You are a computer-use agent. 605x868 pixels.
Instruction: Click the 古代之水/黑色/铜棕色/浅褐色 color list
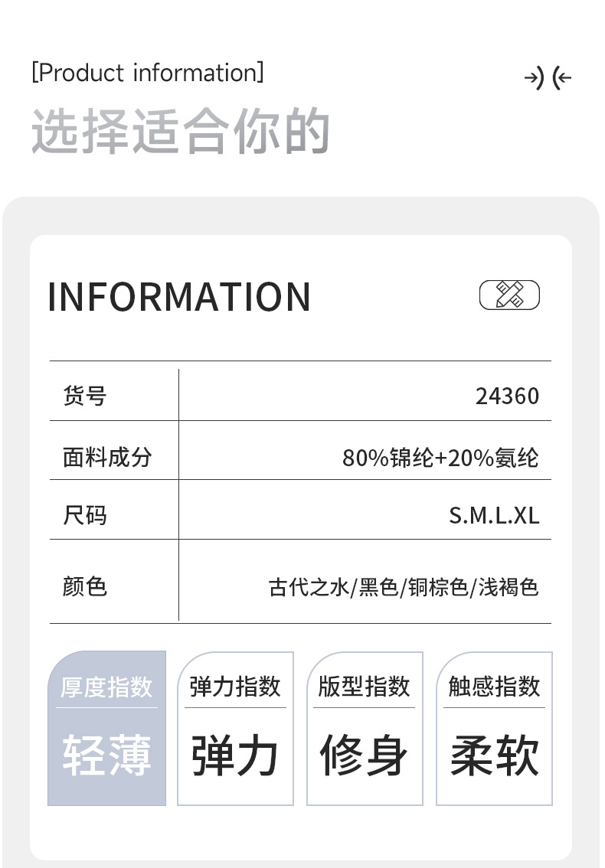click(x=404, y=587)
